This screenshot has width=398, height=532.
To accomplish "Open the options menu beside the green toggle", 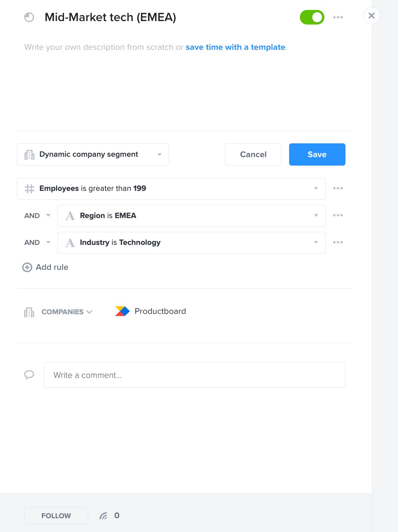I will 338,17.
